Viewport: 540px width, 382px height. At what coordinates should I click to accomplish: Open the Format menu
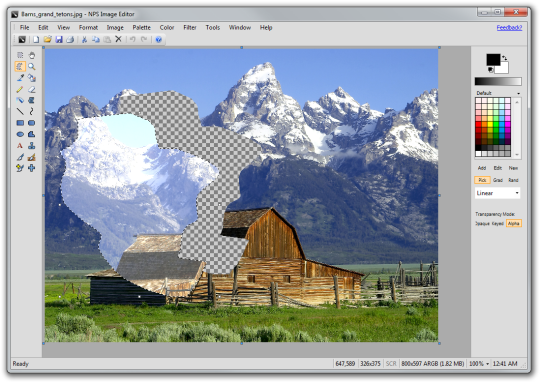pos(88,28)
